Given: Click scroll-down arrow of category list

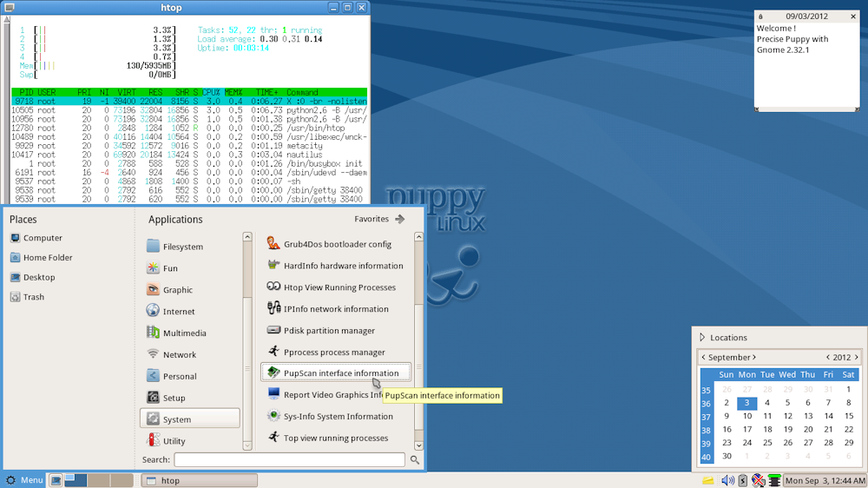Looking at the screenshot, I should pos(247,445).
